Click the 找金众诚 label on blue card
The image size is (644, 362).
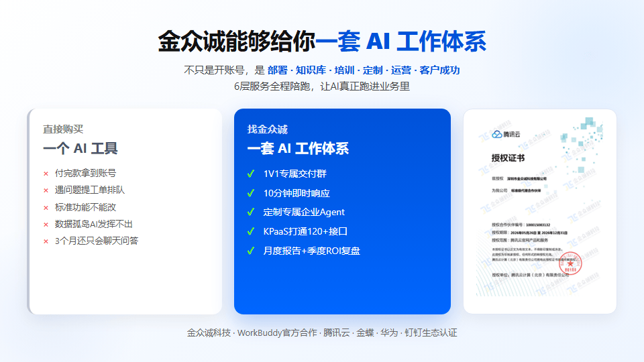[x=268, y=129]
